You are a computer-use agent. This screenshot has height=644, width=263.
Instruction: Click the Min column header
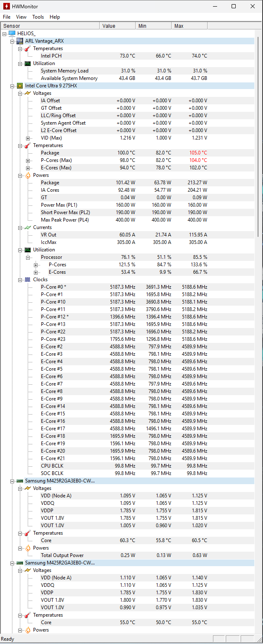pyautogui.click(x=153, y=26)
